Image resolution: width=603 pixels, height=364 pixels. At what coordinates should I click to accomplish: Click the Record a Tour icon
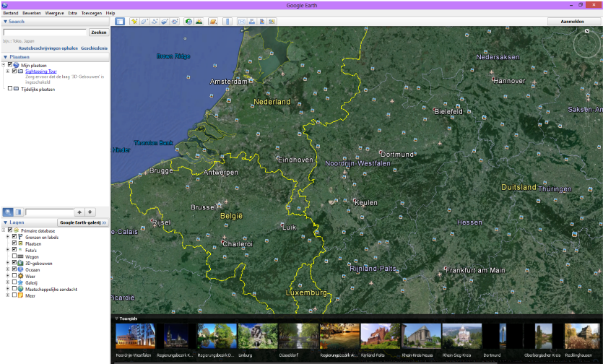175,22
